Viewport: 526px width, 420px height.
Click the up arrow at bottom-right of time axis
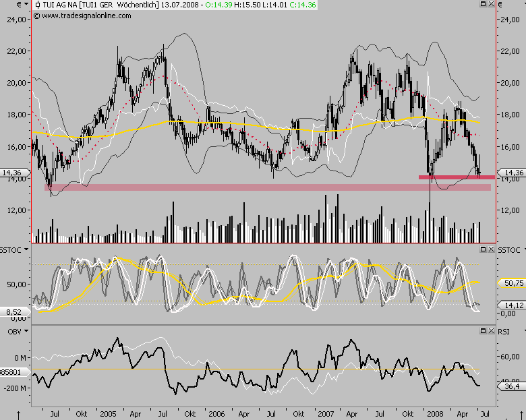pyautogui.click(x=505, y=413)
